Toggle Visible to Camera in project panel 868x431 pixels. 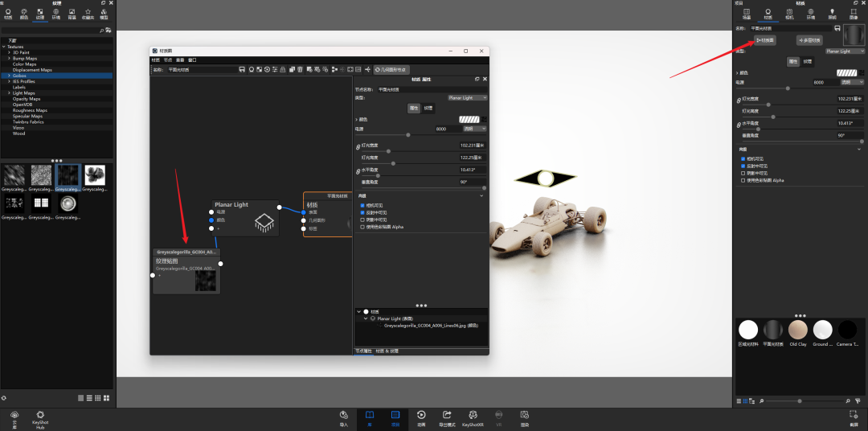click(x=743, y=159)
